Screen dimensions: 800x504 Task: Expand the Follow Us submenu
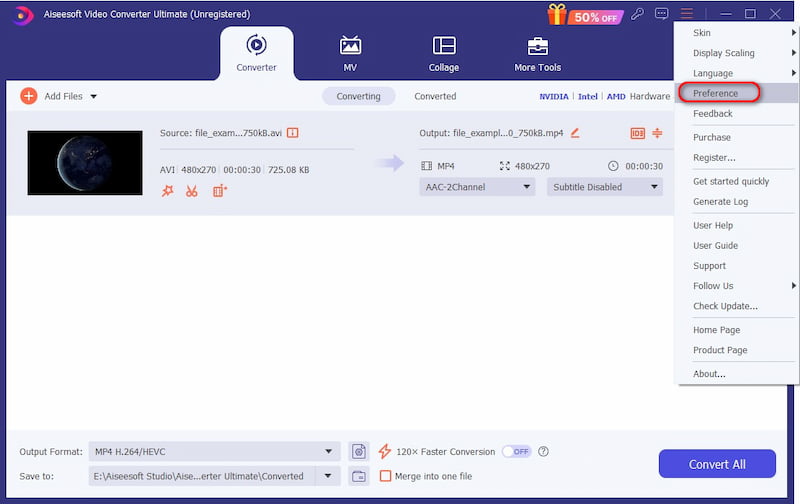tap(736, 286)
